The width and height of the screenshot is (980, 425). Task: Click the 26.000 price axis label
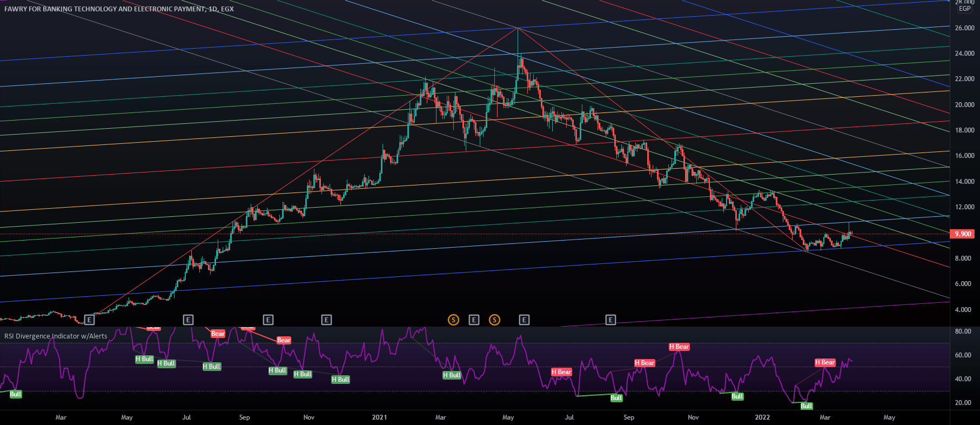(x=965, y=28)
